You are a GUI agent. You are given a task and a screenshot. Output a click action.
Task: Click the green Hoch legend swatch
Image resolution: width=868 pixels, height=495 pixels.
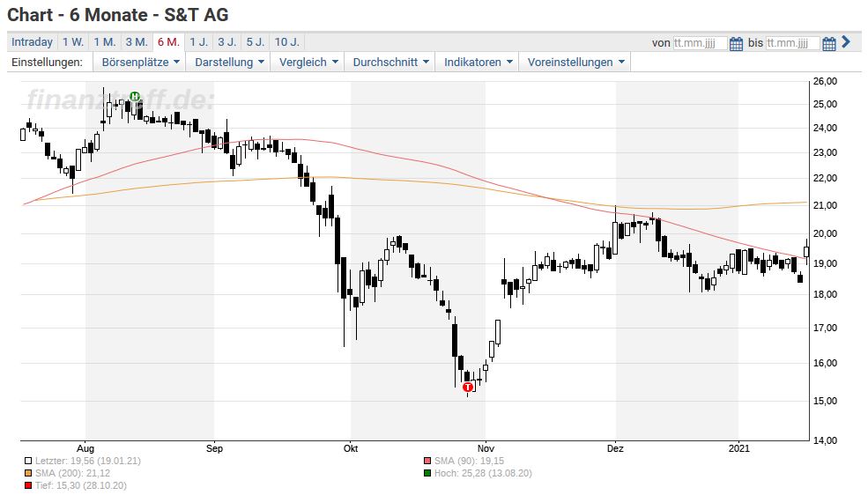[427, 474]
